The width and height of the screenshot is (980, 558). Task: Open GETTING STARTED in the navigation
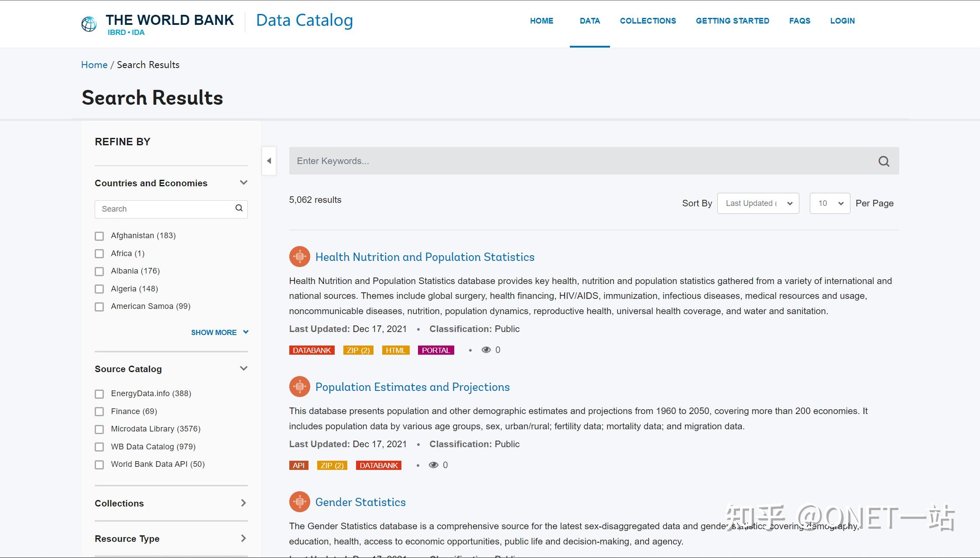[x=732, y=21]
